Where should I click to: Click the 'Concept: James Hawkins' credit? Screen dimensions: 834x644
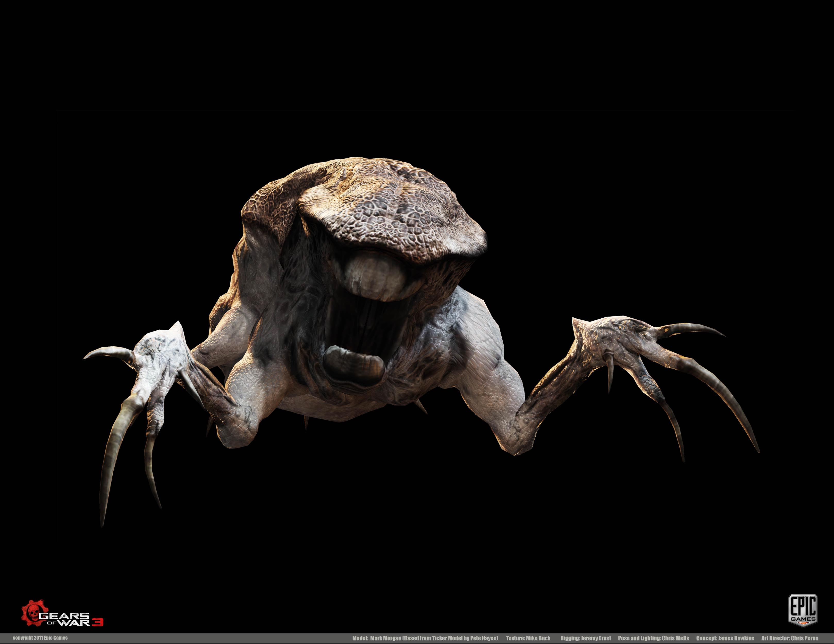[x=725, y=638]
